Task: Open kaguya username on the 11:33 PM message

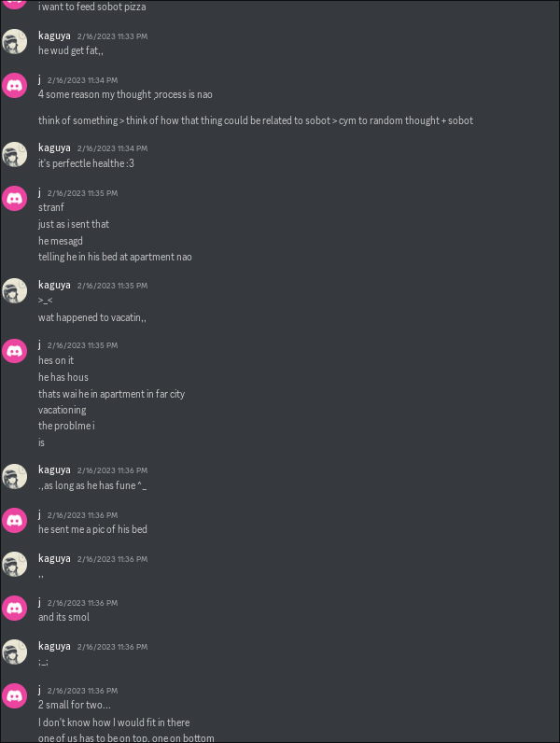Action: [x=54, y=36]
